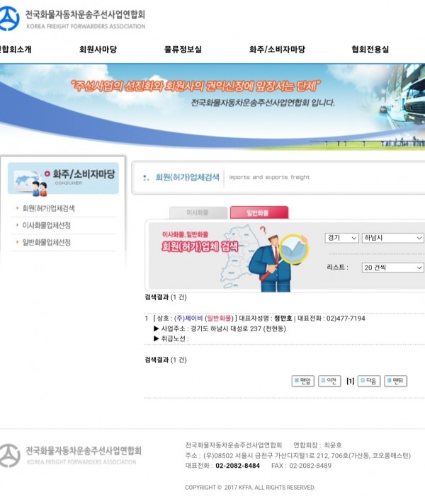Click current page number [1]
Image resolution: width=425 pixels, height=504 pixels.
(350, 381)
